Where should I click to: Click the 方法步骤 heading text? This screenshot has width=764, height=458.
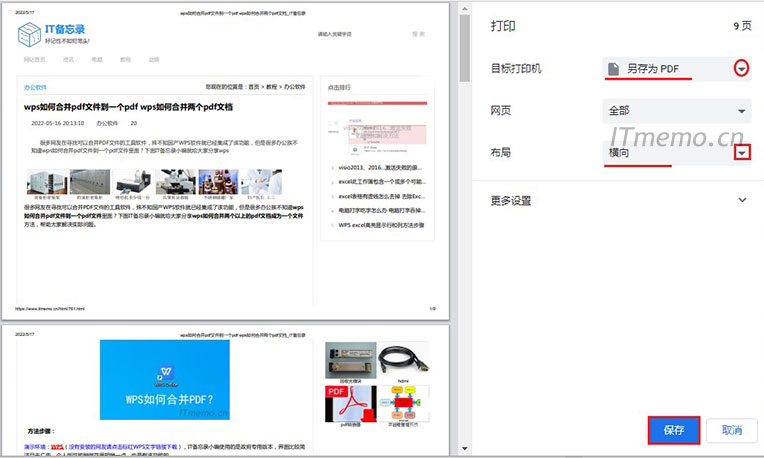coord(41,431)
